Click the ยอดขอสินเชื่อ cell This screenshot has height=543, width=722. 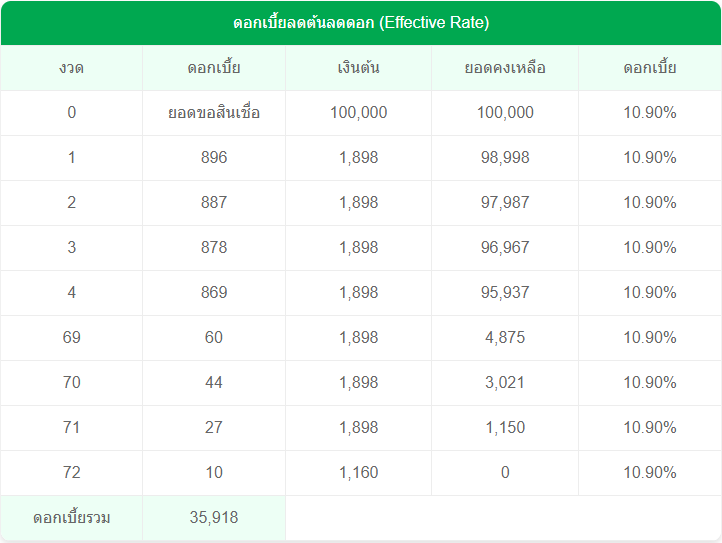click(x=214, y=113)
